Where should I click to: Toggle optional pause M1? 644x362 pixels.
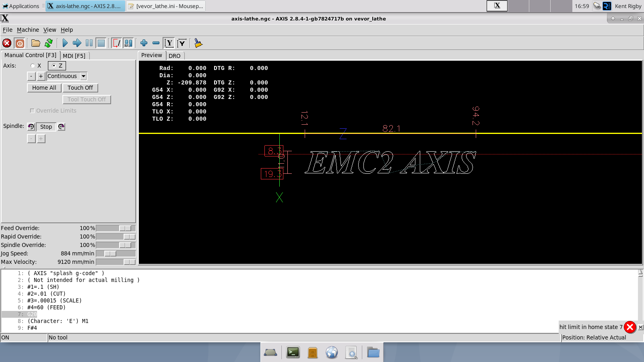128,43
